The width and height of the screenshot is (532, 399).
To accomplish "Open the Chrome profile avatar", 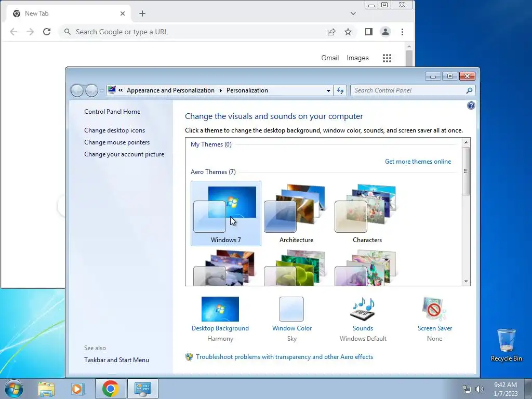I will pos(385,32).
